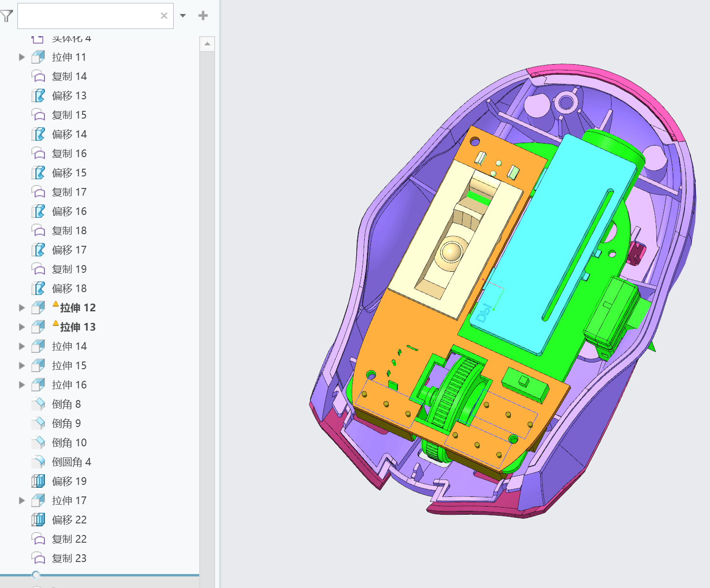Expand the 拉伸 14 feature

(x=22, y=346)
